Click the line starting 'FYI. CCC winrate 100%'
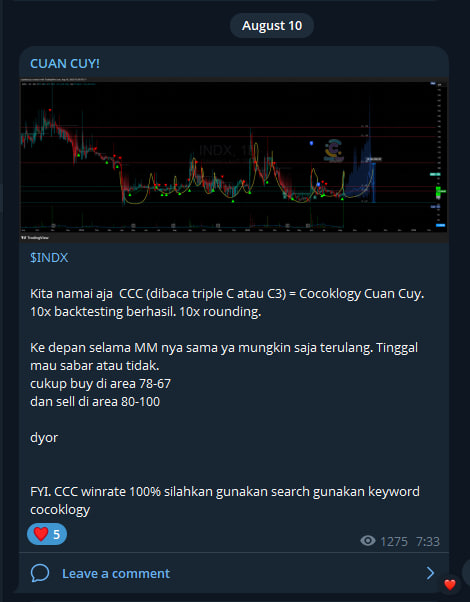Image resolution: width=470 pixels, height=602 pixels. (x=225, y=491)
